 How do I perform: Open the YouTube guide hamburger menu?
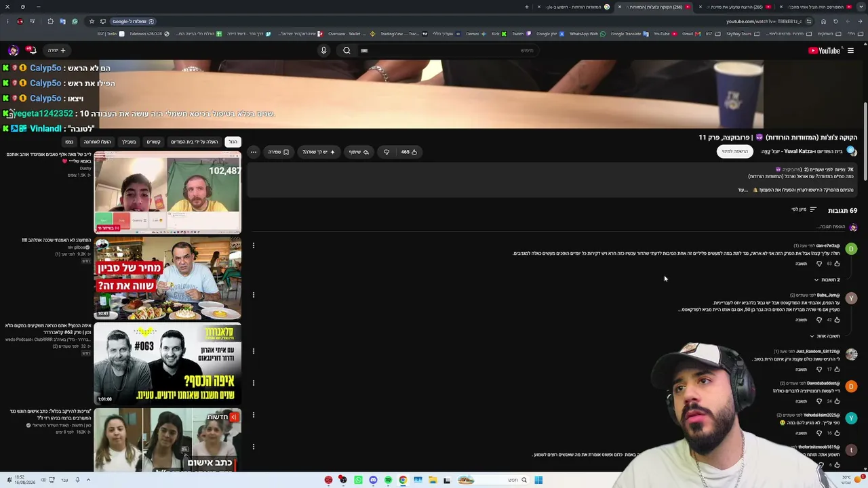(x=850, y=50)
